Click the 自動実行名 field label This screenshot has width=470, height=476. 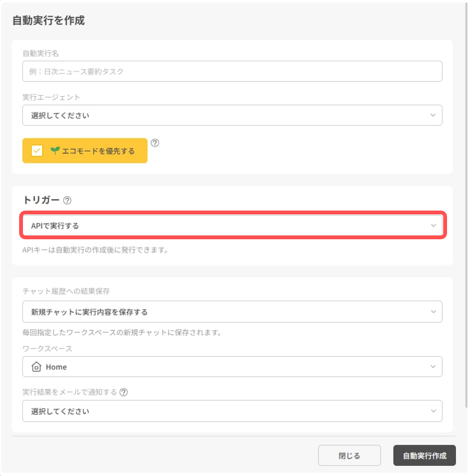40,54
